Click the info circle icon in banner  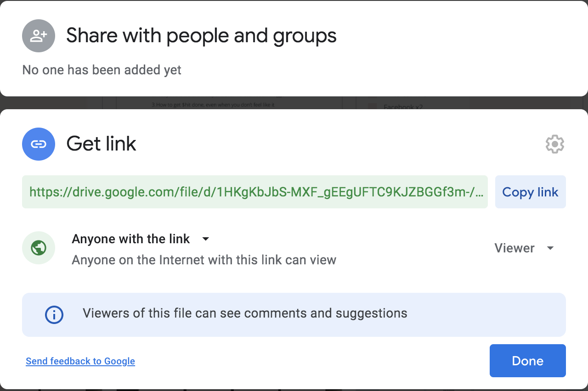[54, 315]
